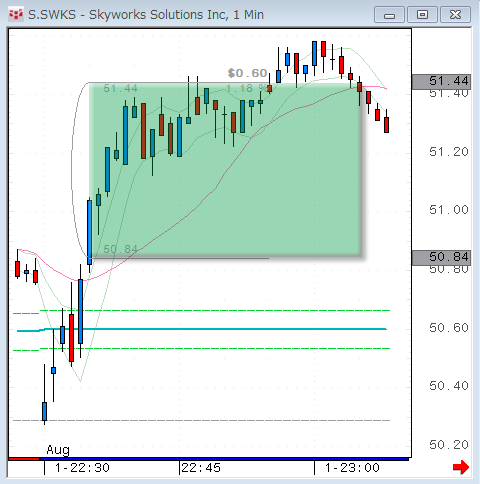480x484 pixels.
Task: Select the upper green dashed line
Action: [202, 311]
